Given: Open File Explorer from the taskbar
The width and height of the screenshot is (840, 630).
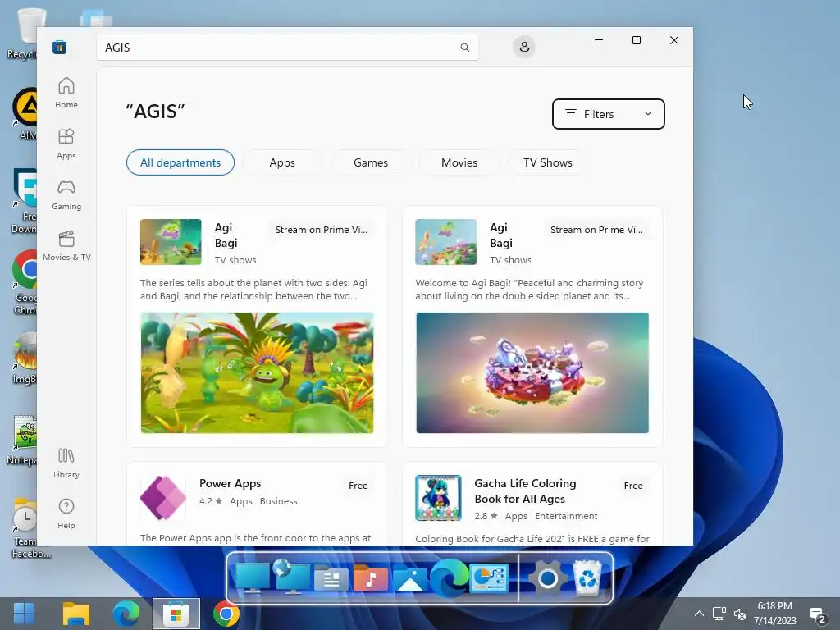Looking at the screenshot, I should click(76, 614).
